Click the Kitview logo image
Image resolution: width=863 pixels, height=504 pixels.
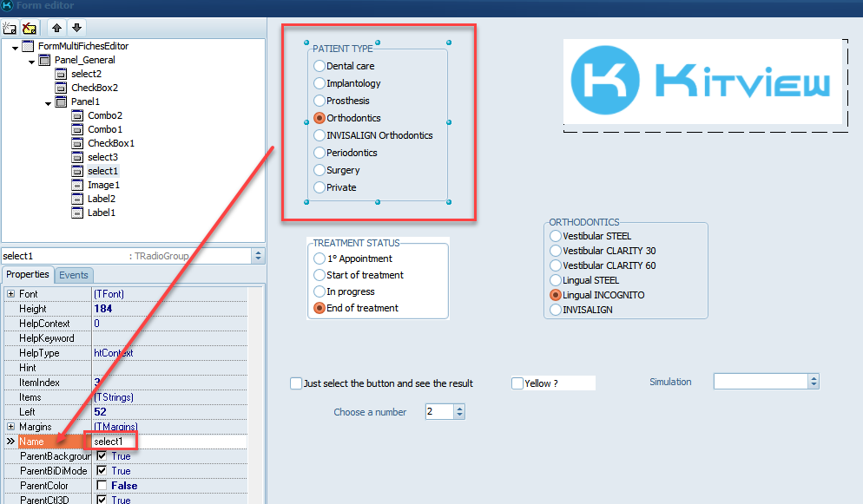[x=705, y=82]
